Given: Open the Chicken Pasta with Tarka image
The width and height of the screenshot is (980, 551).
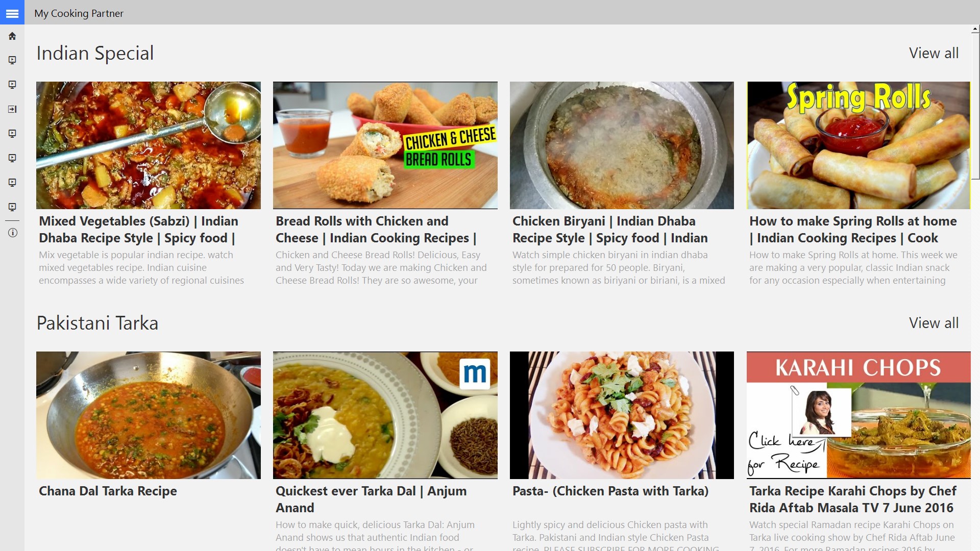Looking at the screenshot, I should click(x=621, y=415).
